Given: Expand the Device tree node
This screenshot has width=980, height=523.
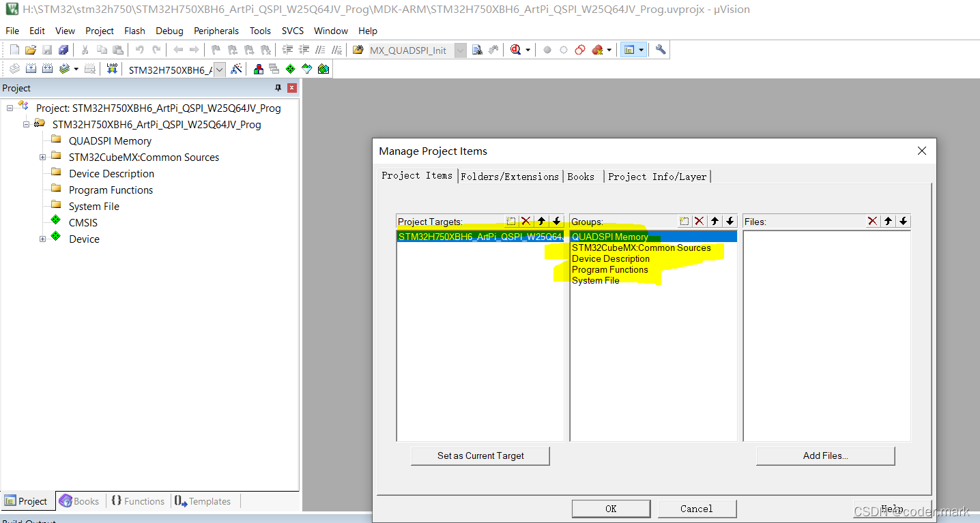Looking at the screenshot, I should point(42,239).
